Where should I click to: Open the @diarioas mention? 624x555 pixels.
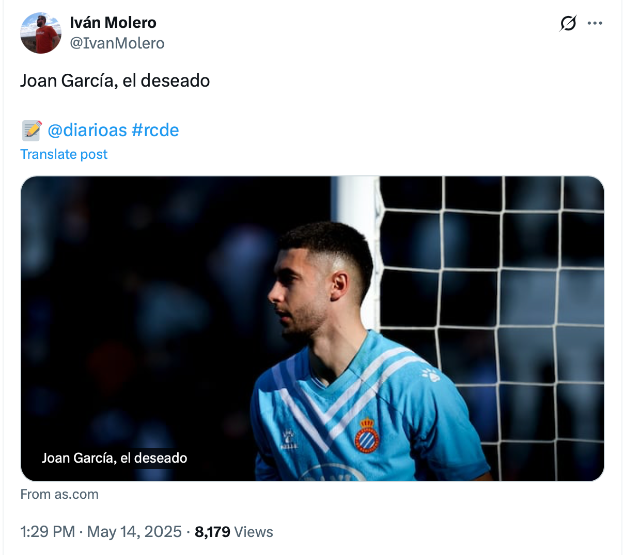(x=86, y=130)
